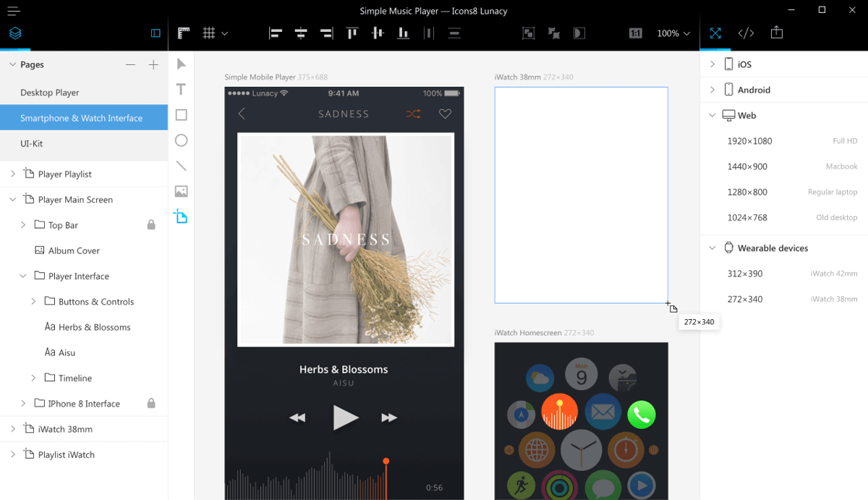Screen dimensions: 868x500
Task: Select the Artboard tool
Action: pos(181,216)
